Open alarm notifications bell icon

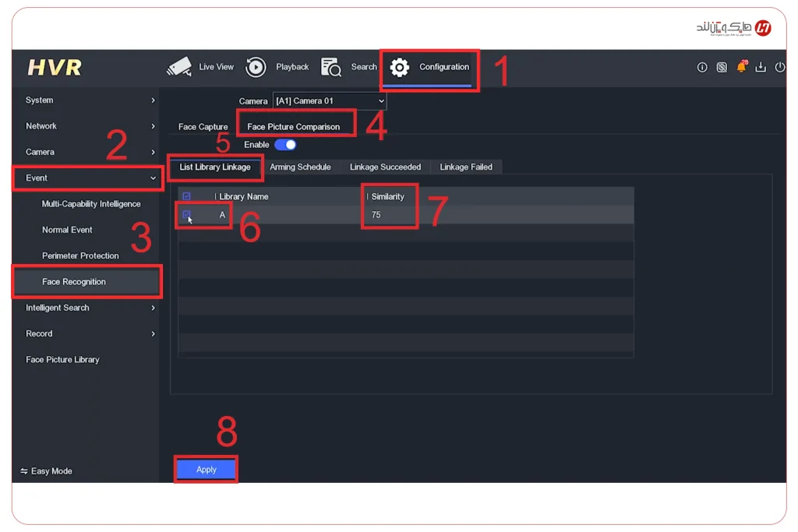[741, 68]
